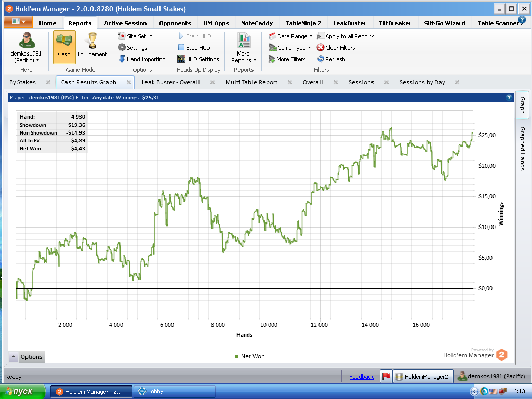Open the NoteCaddy tab
Image resolution: width=532 pixels, height=399 pixels.
tap(257, 23)
